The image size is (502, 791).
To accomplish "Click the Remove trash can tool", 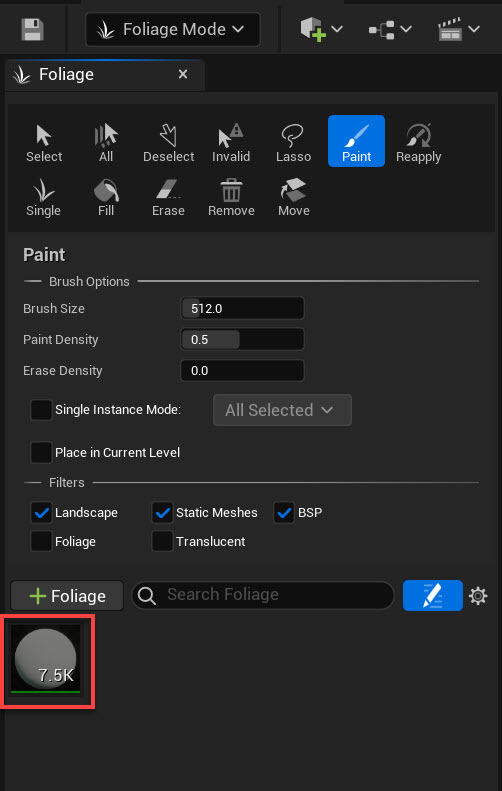I will tap(231, 197).
